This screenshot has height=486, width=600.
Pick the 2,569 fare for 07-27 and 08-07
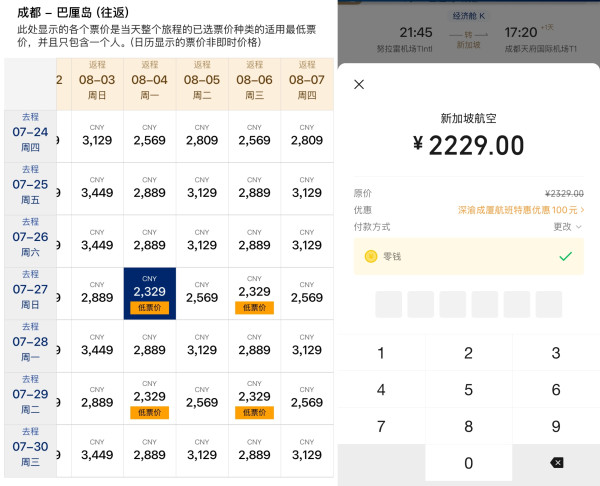point(307,294)
